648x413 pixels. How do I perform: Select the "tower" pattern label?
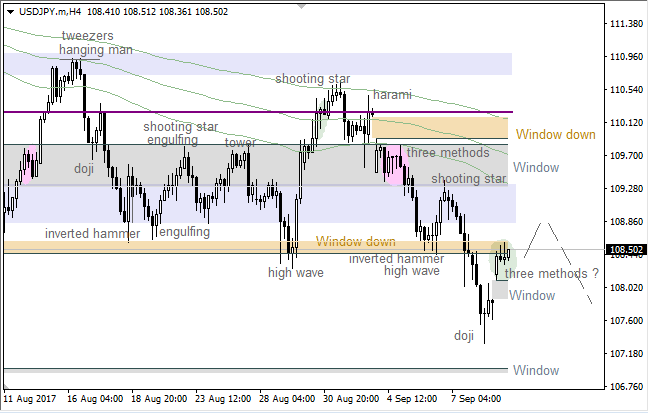pos(240,142)
